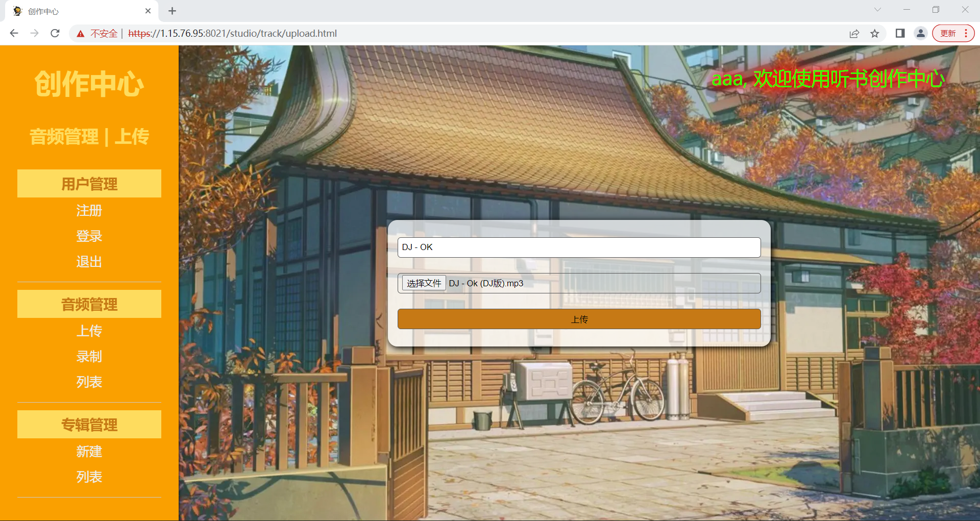Click the browser forward arrow
Image resolution: width=980 pixels, height=521 pixels.
point(34,33)
